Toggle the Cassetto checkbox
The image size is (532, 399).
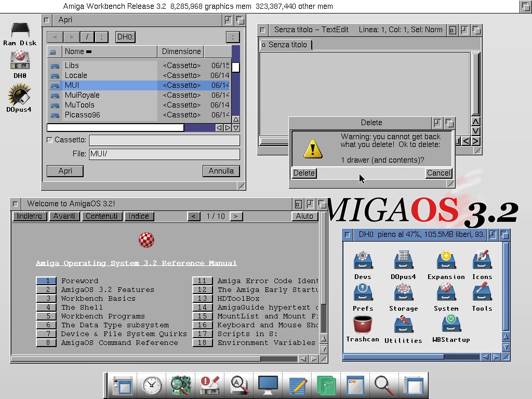coord(50,140)
